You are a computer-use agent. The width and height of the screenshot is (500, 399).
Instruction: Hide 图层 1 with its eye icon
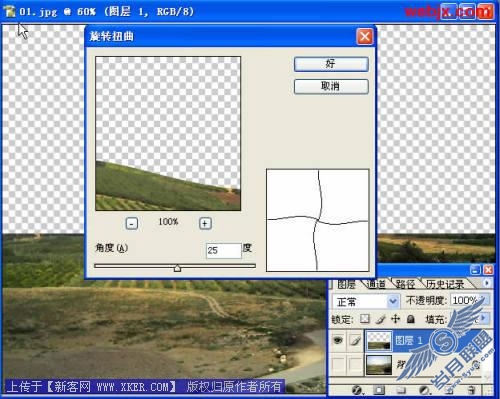pyautogui.click(x=338, y=340)
